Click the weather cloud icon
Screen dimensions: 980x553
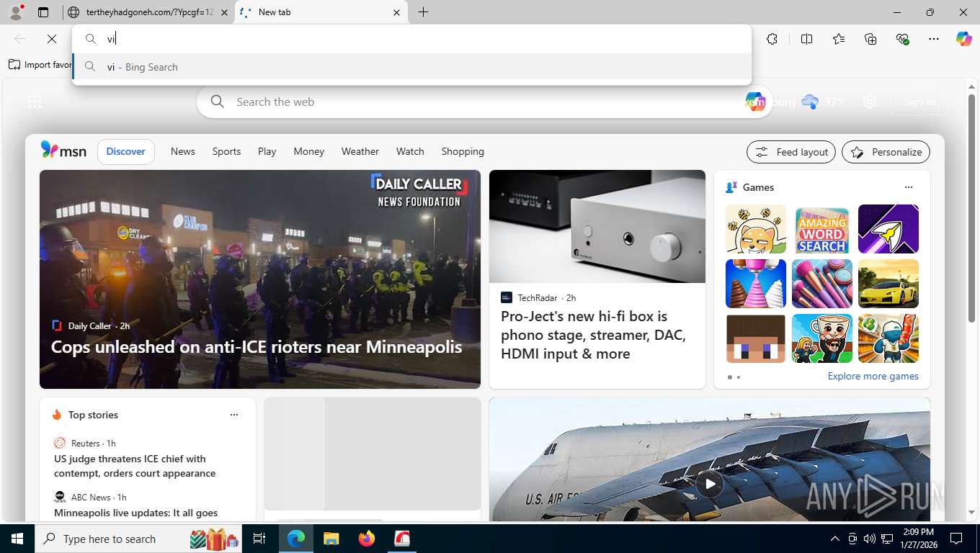click(x=810, y=102)
